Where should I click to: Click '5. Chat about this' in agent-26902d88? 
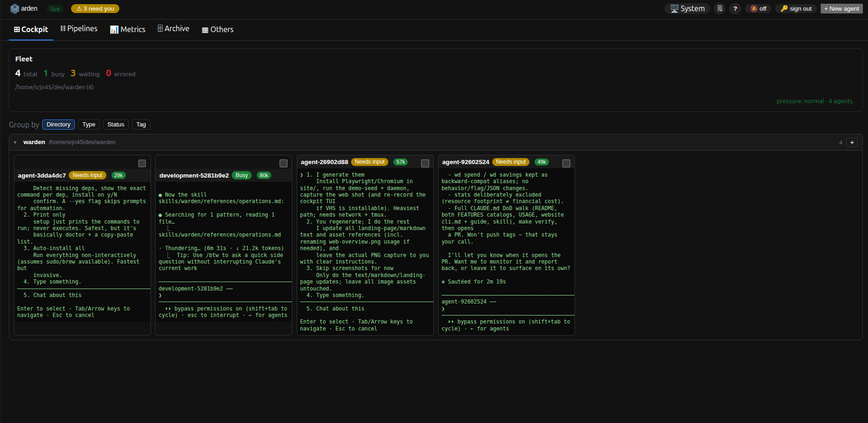pyautogui.click(x=335, y=309)
